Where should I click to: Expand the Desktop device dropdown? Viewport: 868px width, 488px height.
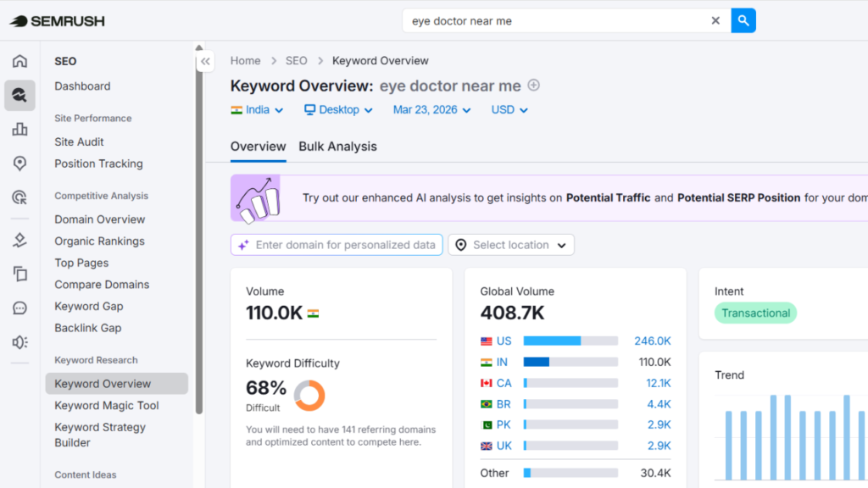coord(338,110)
